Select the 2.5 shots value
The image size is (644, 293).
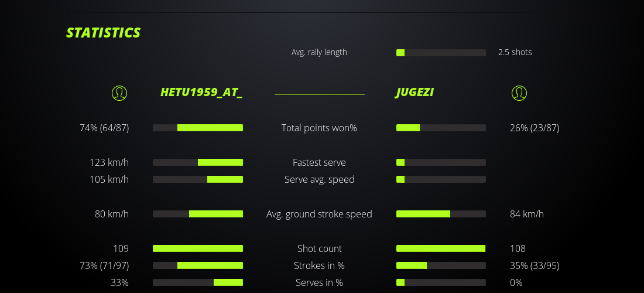coord(515,52)
